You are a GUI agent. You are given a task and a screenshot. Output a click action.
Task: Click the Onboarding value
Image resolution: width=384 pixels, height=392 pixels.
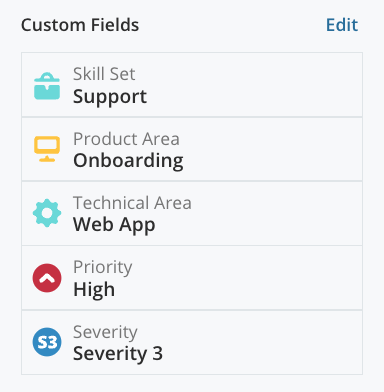(128, 161)
